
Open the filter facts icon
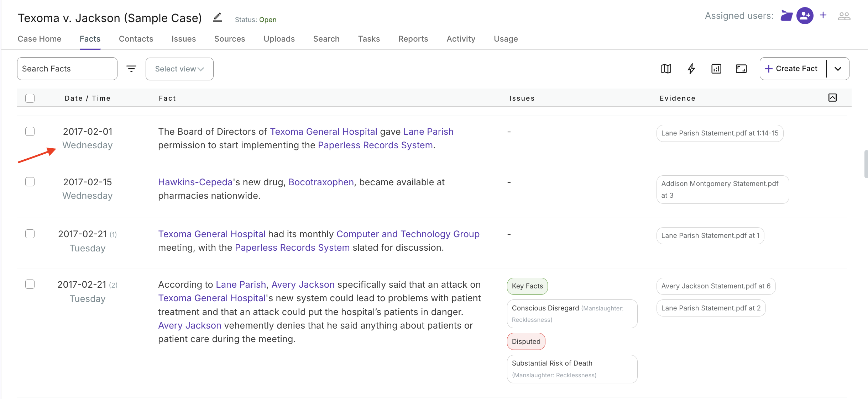point(131,69)
